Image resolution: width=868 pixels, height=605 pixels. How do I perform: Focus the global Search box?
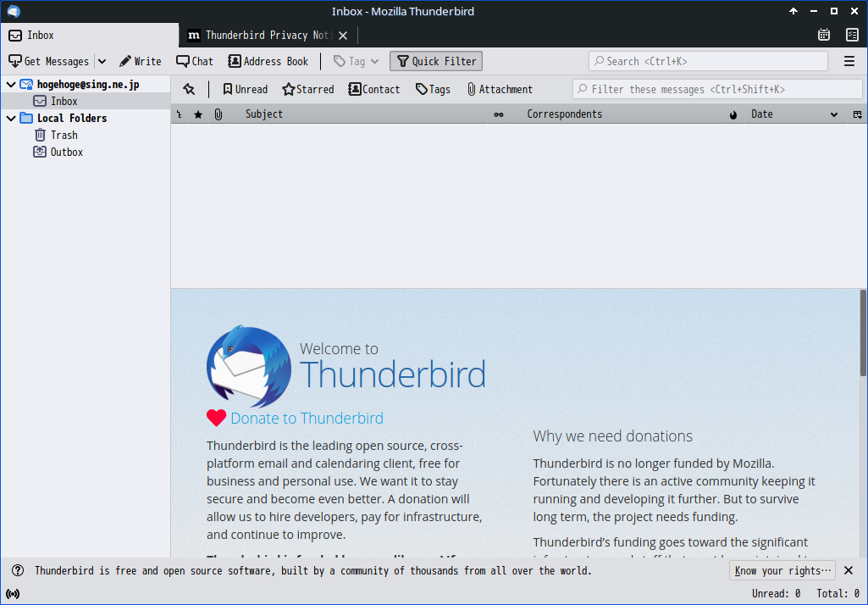coord(708,62)
